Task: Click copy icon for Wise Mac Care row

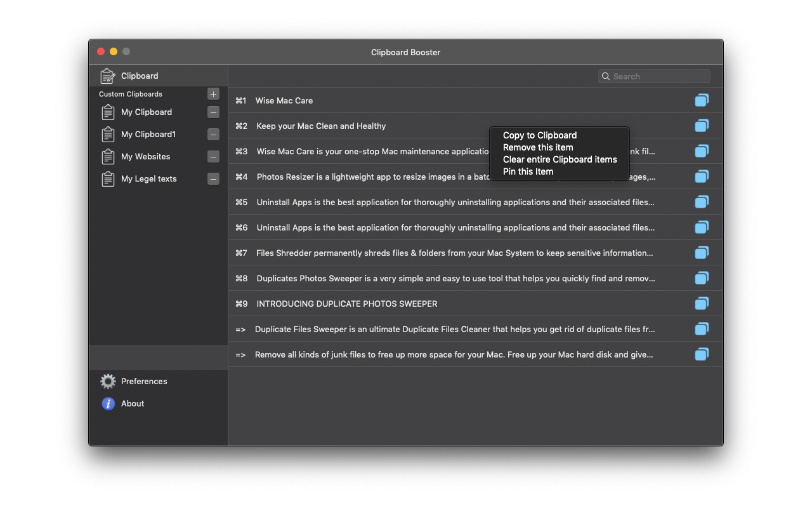Action: click(702, 100)
